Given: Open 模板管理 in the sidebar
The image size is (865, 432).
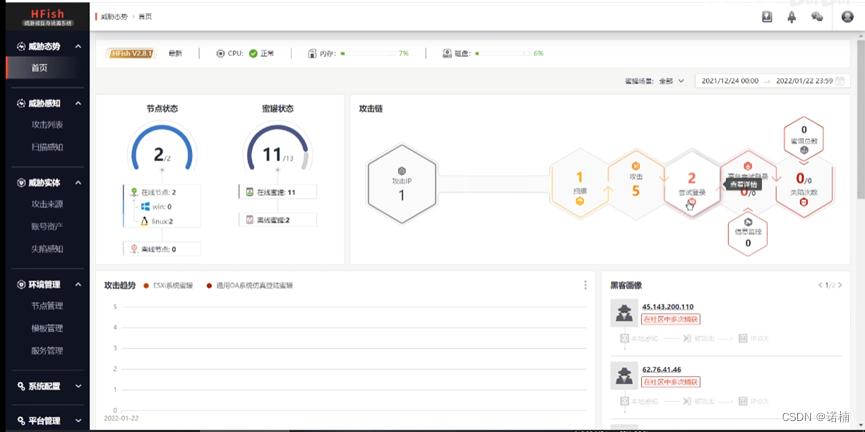Looking at the screenshot, I should pyautogui.click(x=47, y=328).
